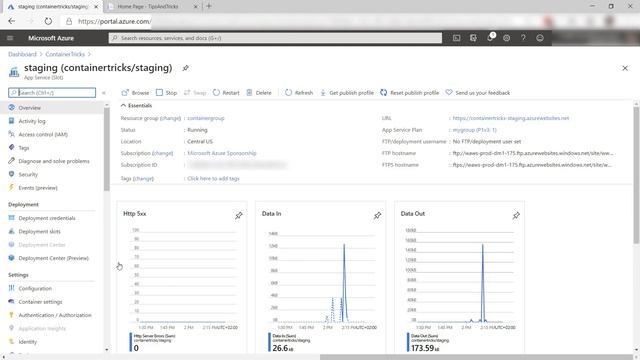Screen dimensions: 640x360
Task: Switch to the Home Page browser tab
Action: pyautogui.click(x=153, y=7)
